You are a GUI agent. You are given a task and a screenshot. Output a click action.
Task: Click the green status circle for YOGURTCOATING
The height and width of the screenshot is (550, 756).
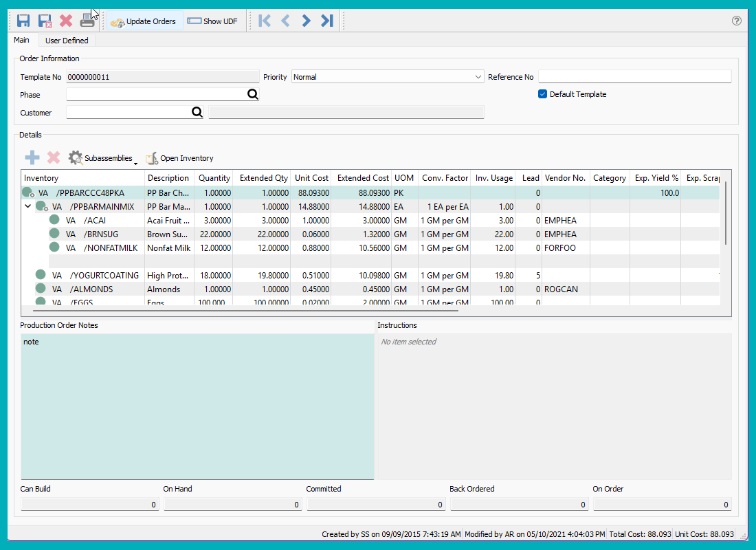tap(41, 274)
